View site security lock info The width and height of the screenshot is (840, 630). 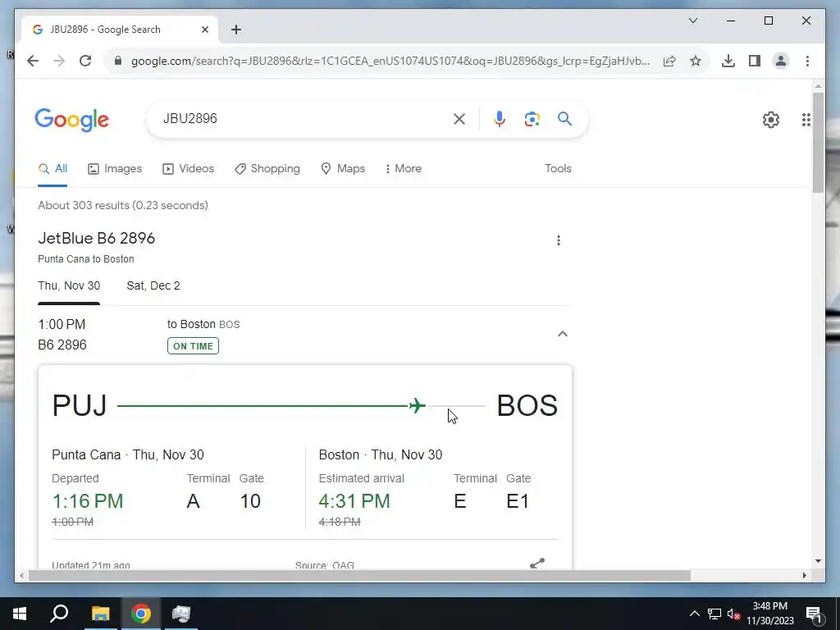(118, 61)
